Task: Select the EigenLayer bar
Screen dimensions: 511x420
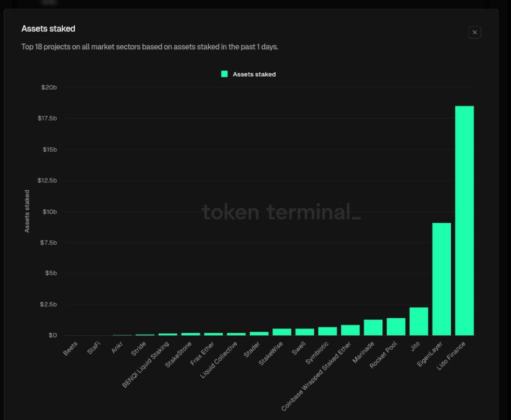Action: [442, 279]
